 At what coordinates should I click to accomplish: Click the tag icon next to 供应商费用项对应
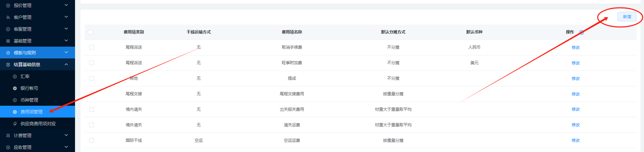pyautogui.click(x=15, y=124)
